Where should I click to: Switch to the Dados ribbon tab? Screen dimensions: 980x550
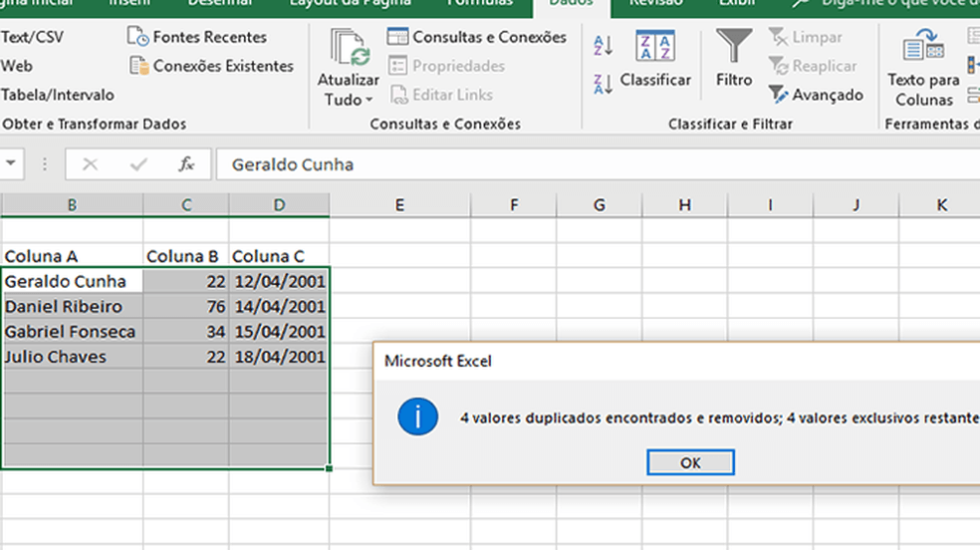tap(571, 3)
